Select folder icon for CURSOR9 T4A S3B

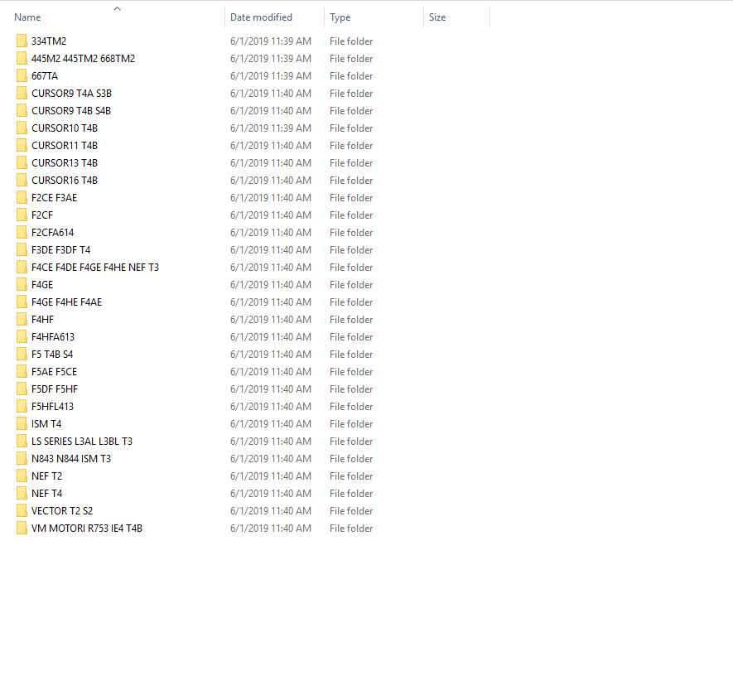(x=22, y=93)
